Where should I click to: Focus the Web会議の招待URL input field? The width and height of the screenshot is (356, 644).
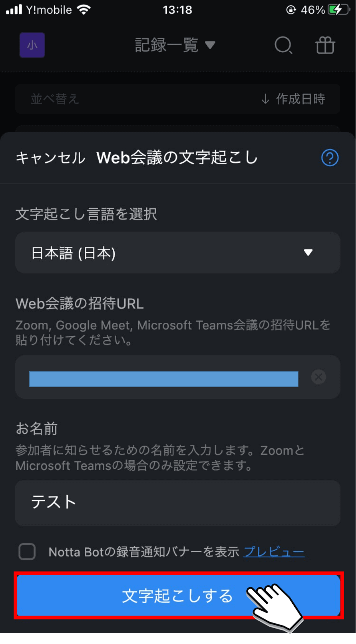point(178,377)
